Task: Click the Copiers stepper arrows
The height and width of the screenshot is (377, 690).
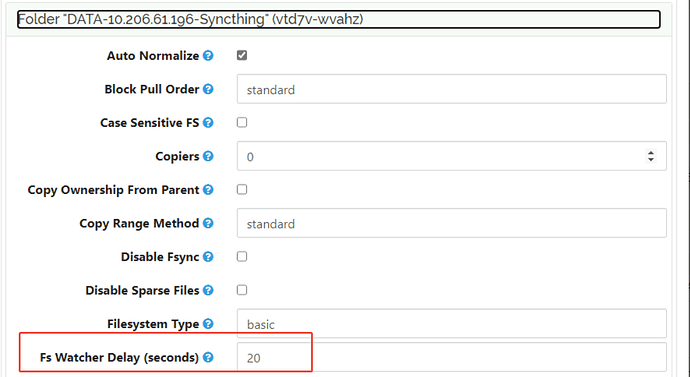Action: pos(650,156)
